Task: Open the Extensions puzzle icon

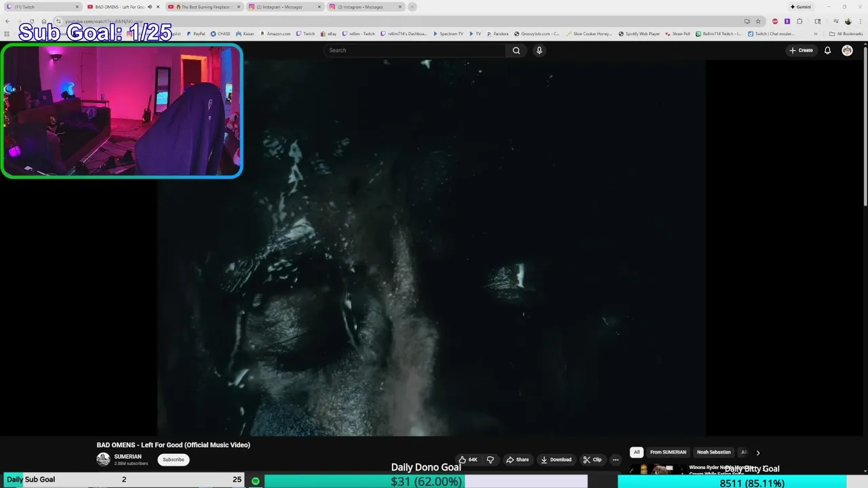Action: point(800,21)
